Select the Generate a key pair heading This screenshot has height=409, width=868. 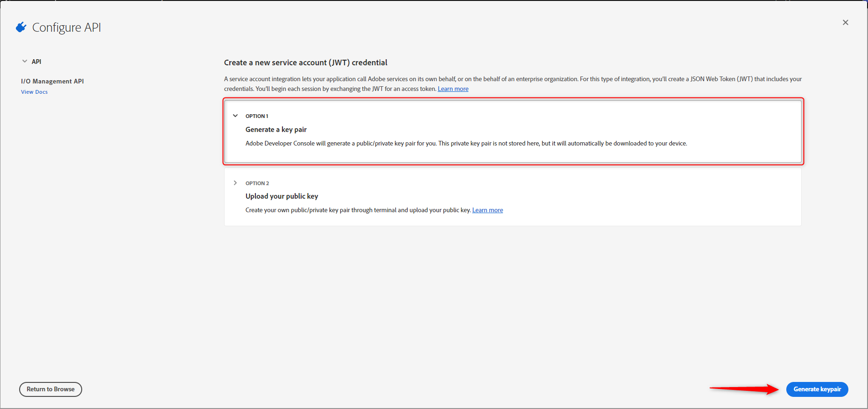point(276,130)
